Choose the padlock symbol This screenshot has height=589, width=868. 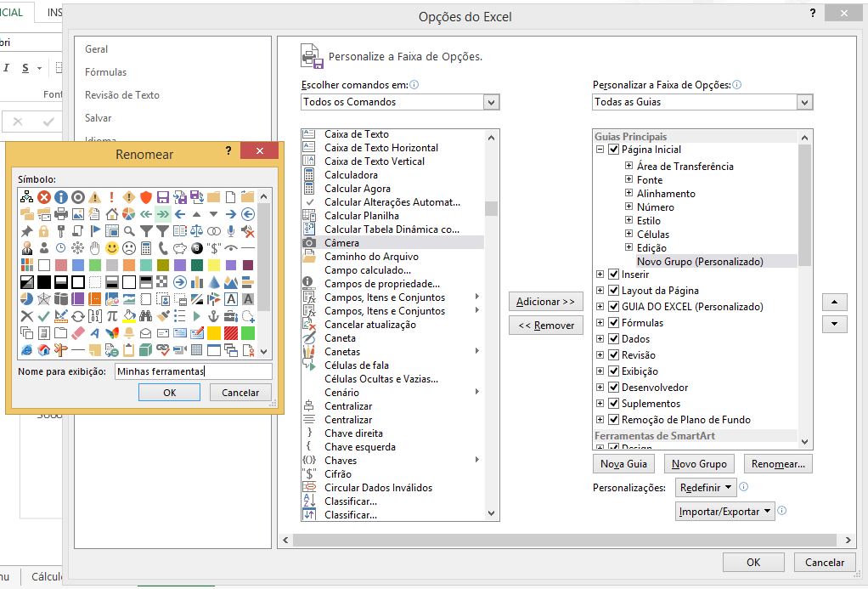click(44, 230)
